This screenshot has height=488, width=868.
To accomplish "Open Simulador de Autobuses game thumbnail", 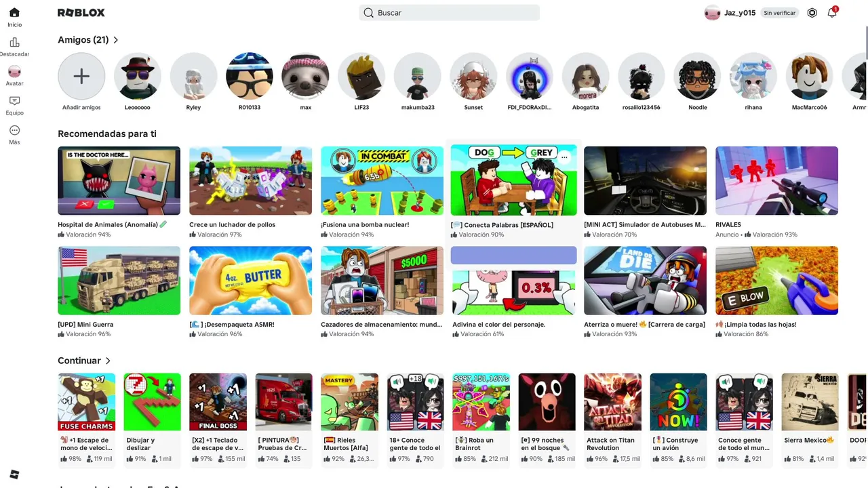I will click(645, 180).
